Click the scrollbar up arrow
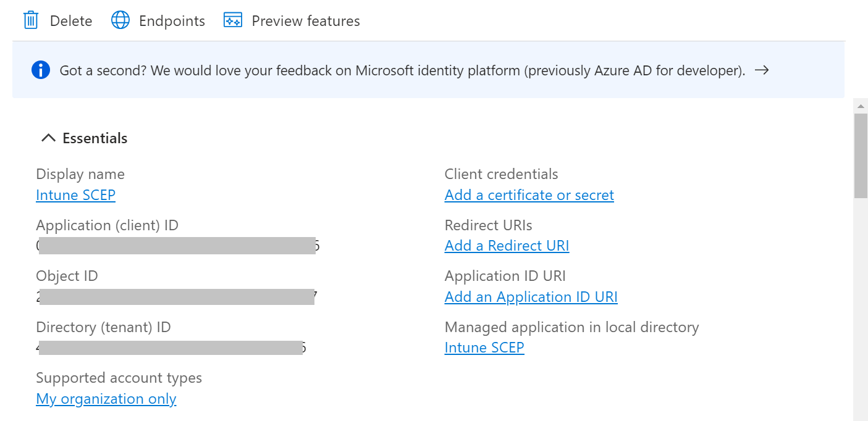 [x=861, y=106]
